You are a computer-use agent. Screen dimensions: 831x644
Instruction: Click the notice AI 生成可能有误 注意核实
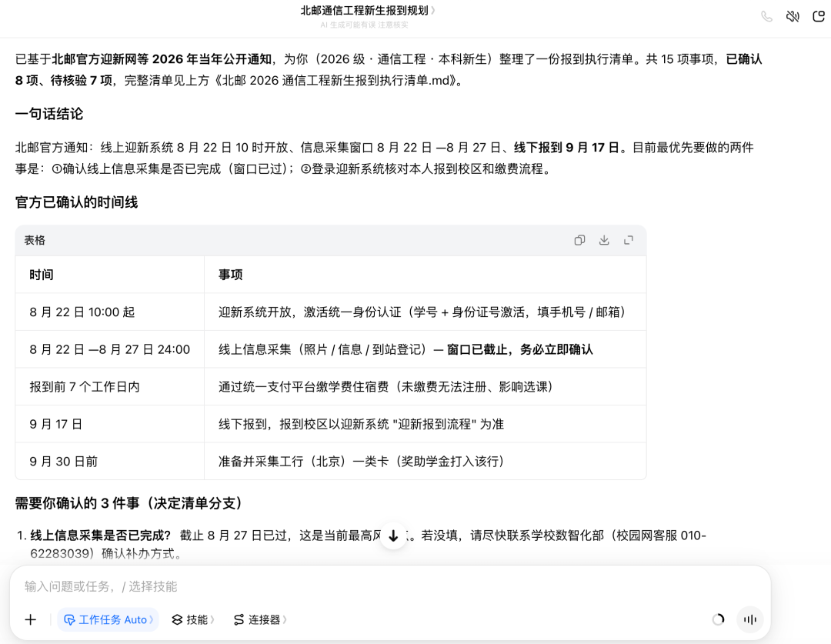click(364, 25)
